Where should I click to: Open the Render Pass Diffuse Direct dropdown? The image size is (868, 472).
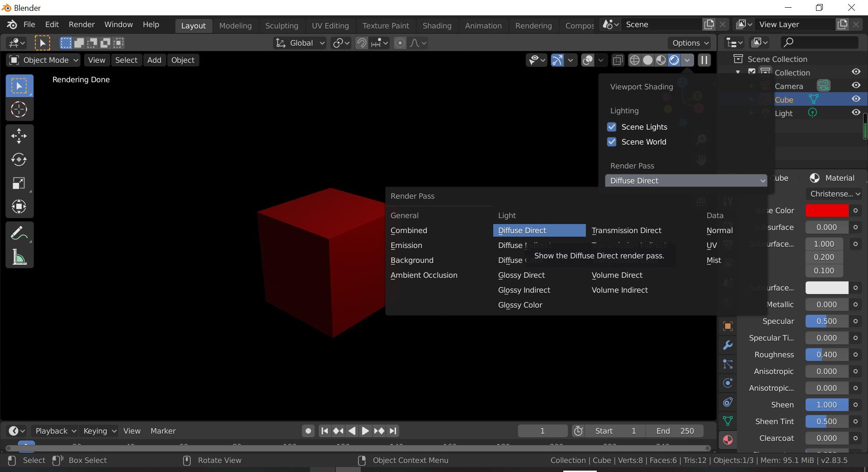click(x=686, y=181)
